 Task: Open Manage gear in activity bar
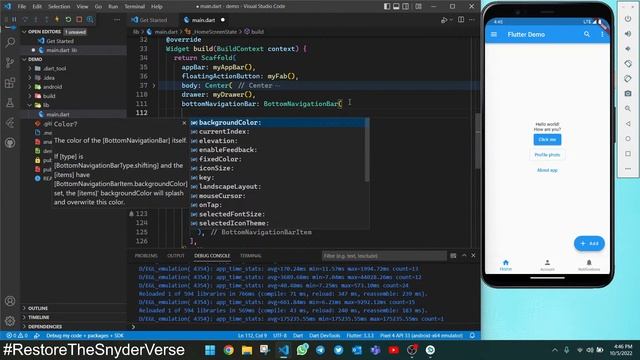10,321
